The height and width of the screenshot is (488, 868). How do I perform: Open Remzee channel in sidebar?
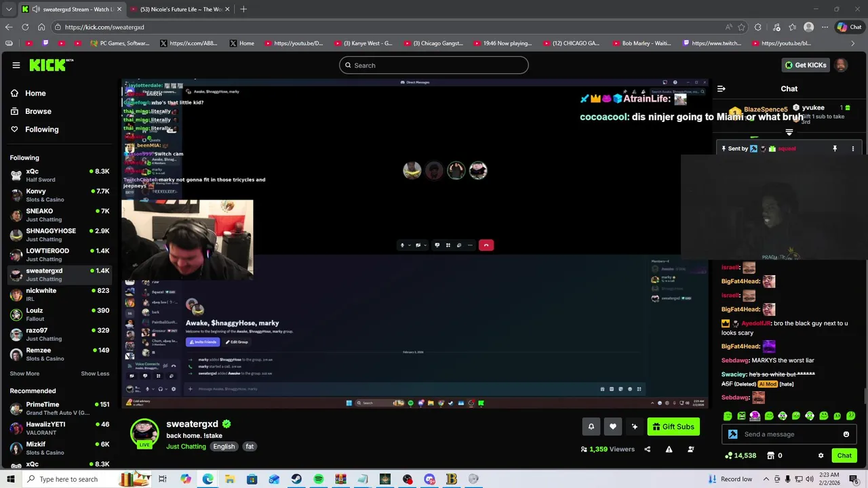click(x=60, y=354)
